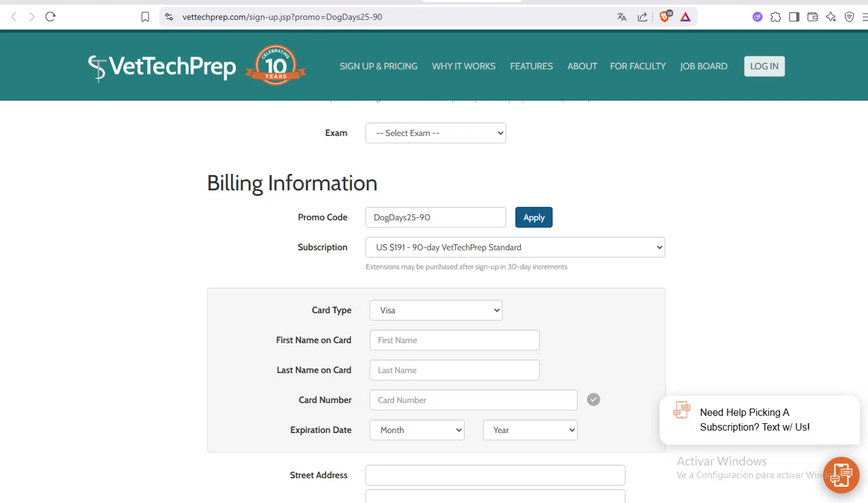The height and width of the screenshot is (503, 868).
Task: Open the Features menu item
Action: click(531, 66)
